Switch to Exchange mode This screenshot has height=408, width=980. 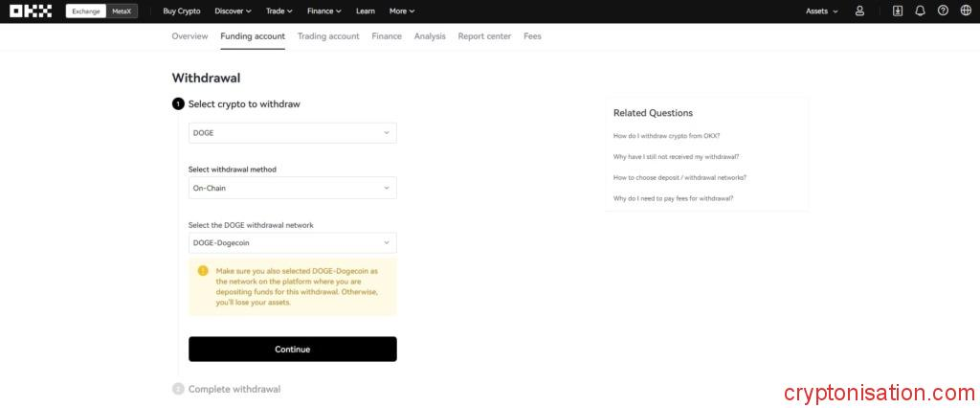(x=86, y=11)
